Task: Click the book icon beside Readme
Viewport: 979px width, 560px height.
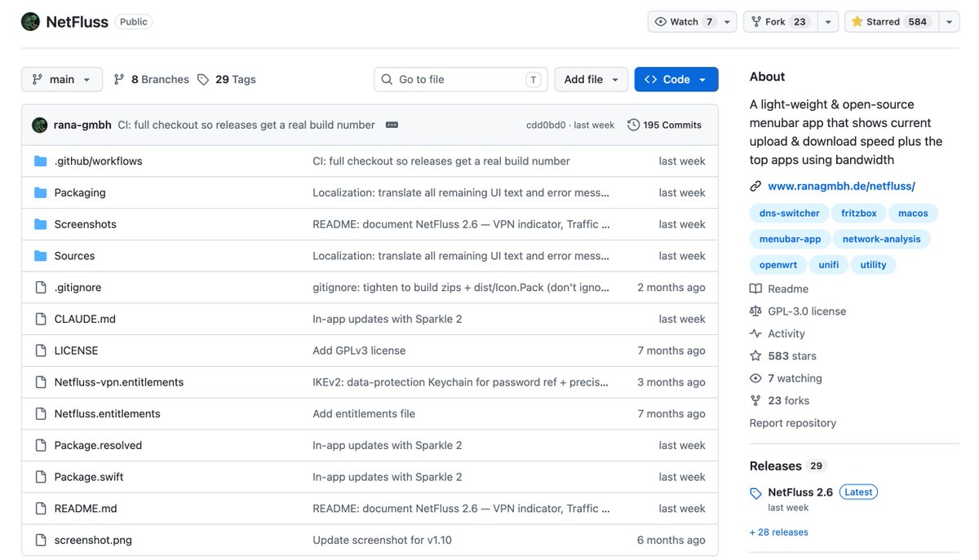Action: click(755, 289)
